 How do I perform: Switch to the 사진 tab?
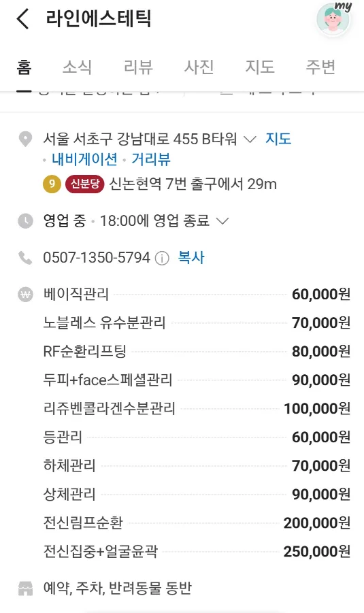coord(199,67)
